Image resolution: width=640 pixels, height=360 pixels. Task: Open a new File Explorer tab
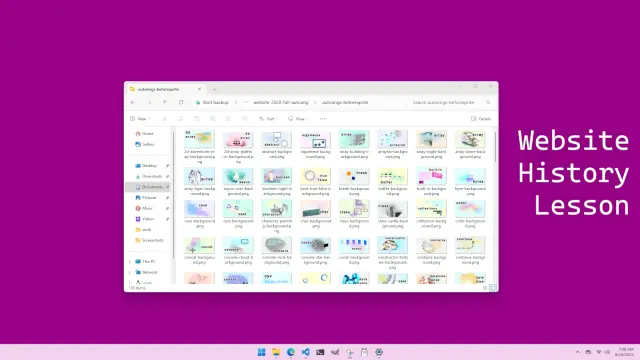click(214, 89)
